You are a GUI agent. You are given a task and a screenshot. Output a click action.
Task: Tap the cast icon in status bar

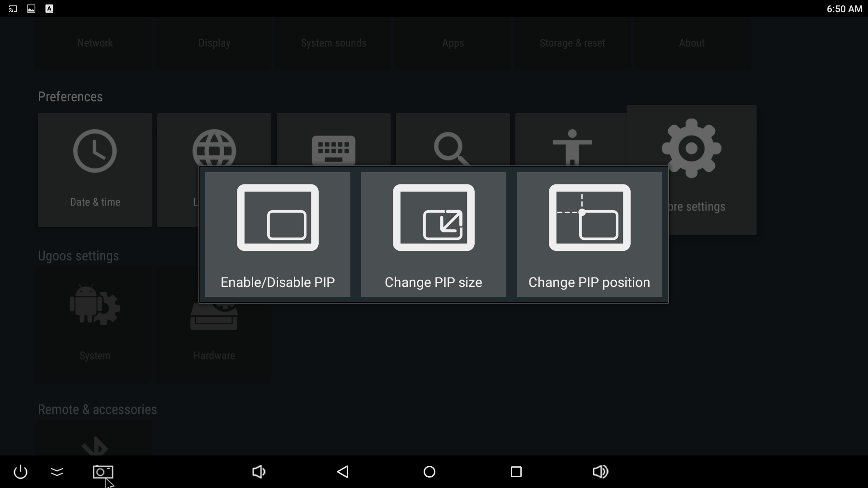[x=13, y=9]
